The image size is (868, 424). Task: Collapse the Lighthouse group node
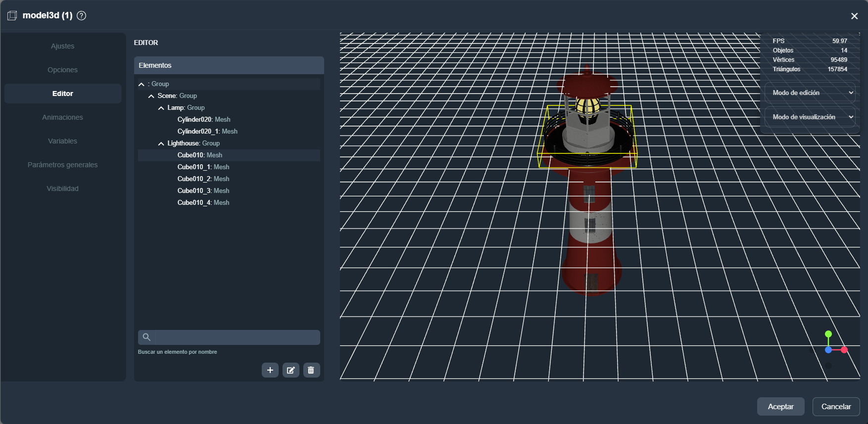pyautogui.click(x=161, y=143)
